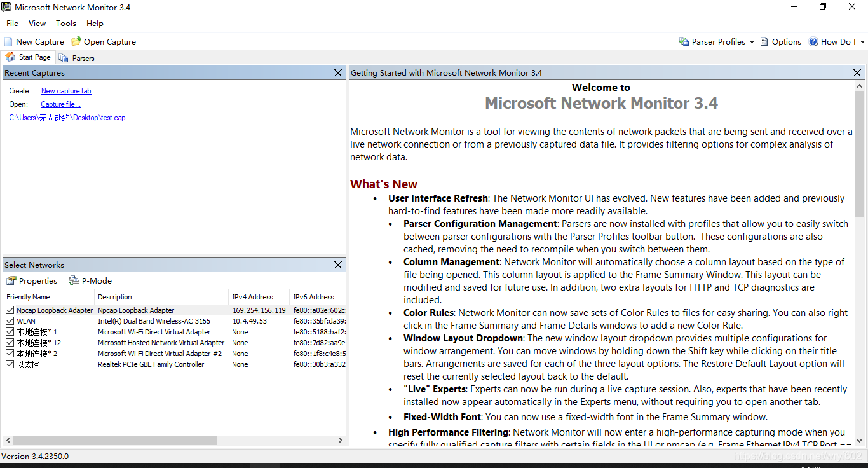
Task: Uncheck the WLAN network checkbox
Action: pyautogui.click(x=10, y=321)
